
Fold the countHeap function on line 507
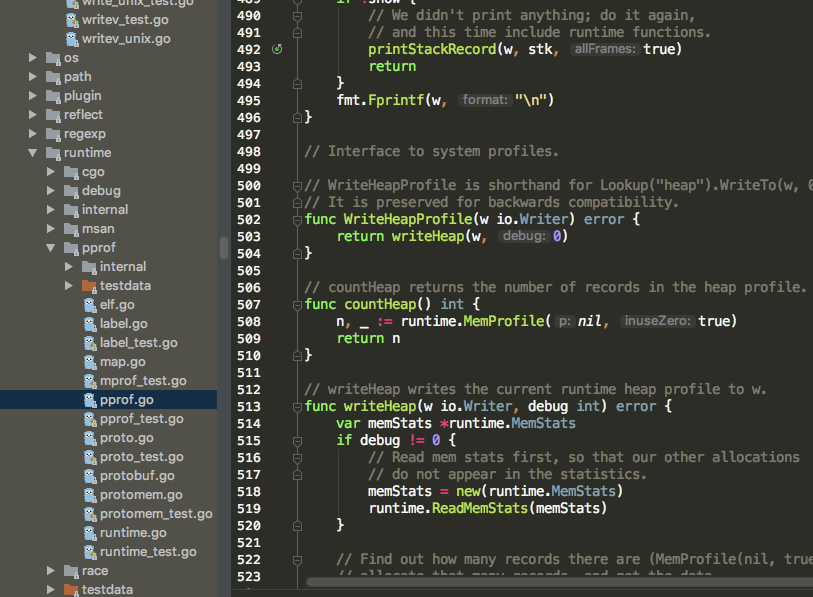tap(297, 305)
